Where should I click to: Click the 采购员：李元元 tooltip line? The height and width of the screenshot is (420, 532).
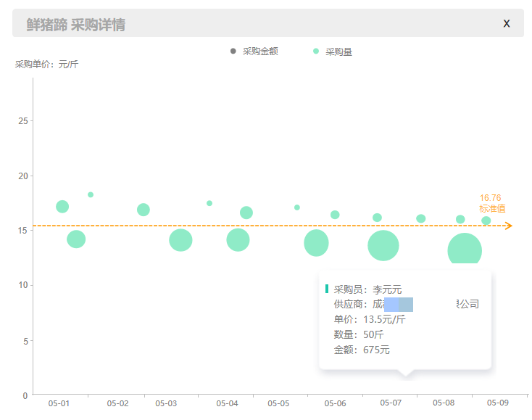[x=367, y=289]
